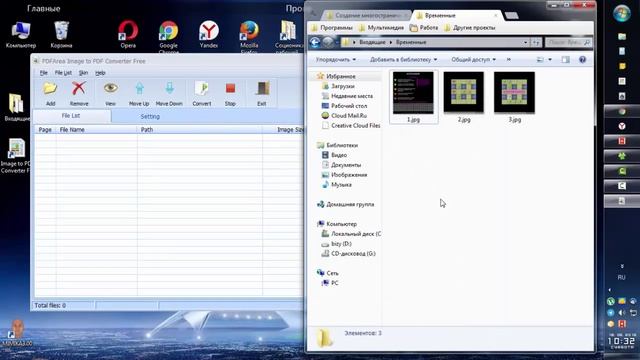This screenshot has height=360, width=640.
Task: Open the File List menu
Action: [x=63, y=73]
